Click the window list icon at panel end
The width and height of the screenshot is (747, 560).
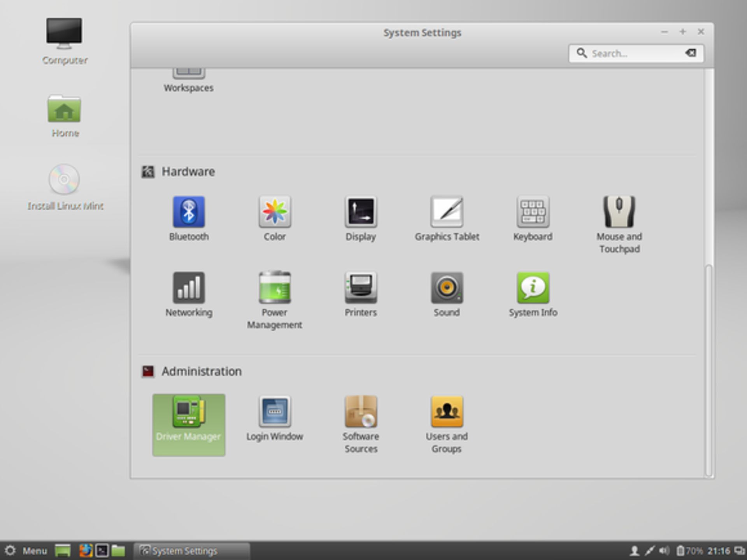click(x=739, y=551)
